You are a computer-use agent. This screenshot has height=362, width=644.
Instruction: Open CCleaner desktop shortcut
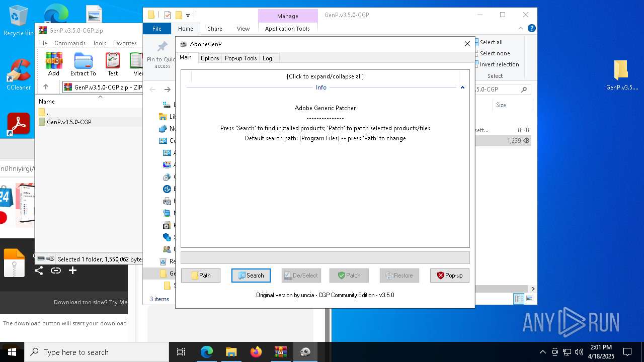19,74
